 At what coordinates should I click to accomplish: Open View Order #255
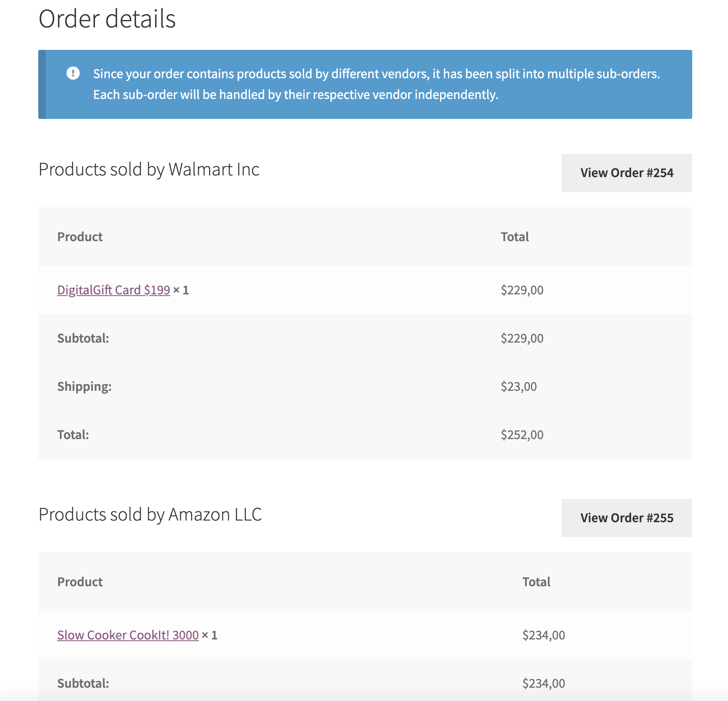pos(626,518)
